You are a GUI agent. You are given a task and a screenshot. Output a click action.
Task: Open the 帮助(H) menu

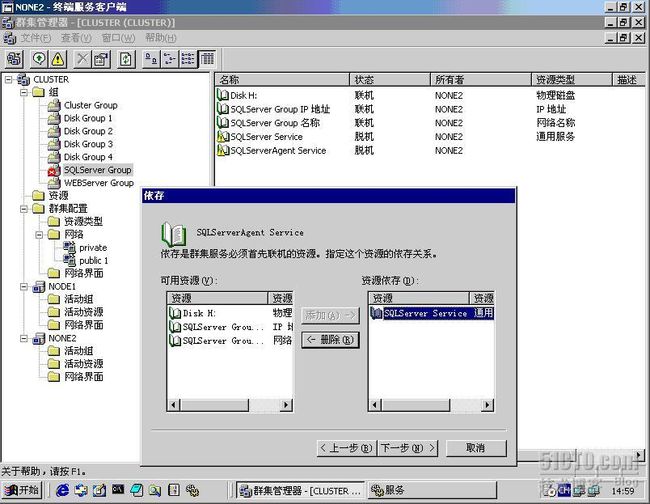coord(161,38)
